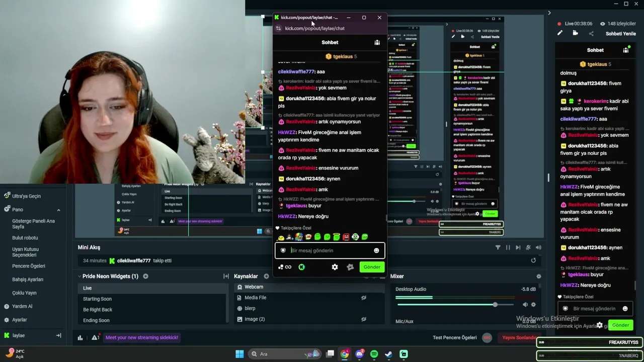The height and width of the screenshot is (362, 644).
Task: Click the share icon in right chat header
Action: point(591,34)
